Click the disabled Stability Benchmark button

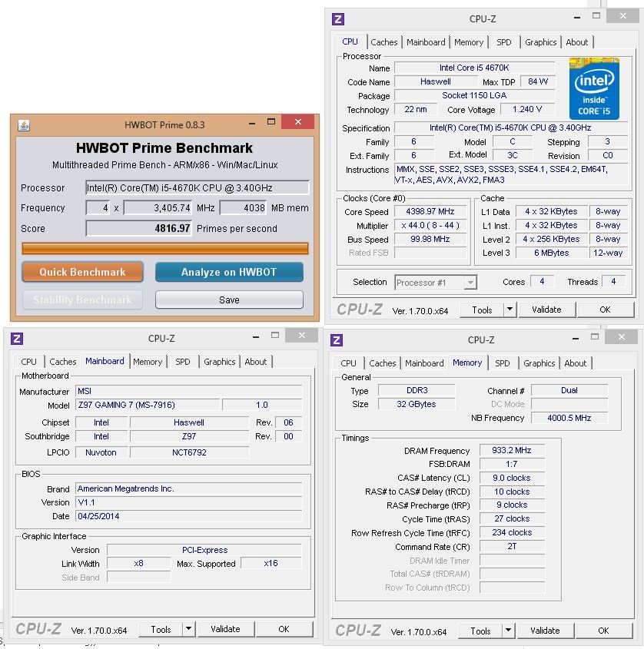coord(82,300)
